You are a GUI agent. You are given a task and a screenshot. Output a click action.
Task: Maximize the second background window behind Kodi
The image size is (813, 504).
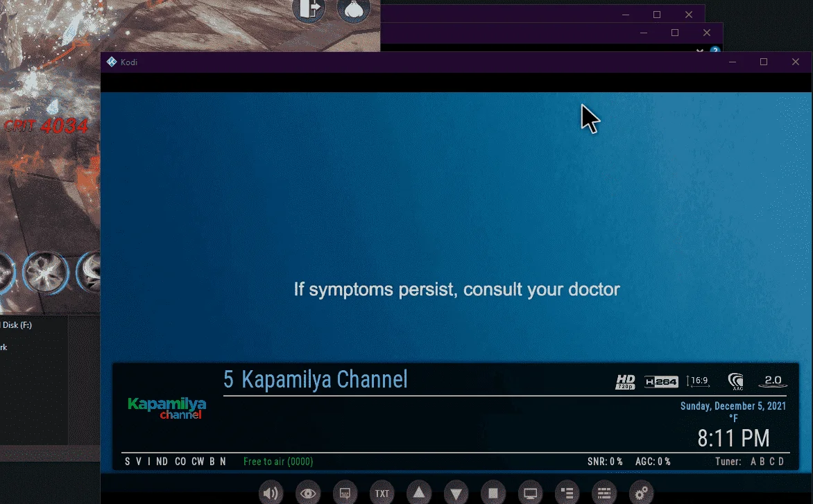click(x=675, y=33)
